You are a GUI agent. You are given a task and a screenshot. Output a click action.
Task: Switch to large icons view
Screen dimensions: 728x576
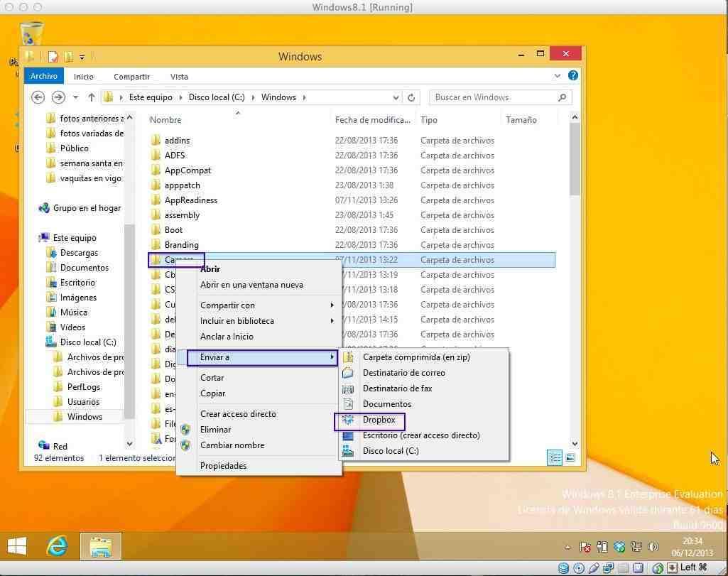570,458
